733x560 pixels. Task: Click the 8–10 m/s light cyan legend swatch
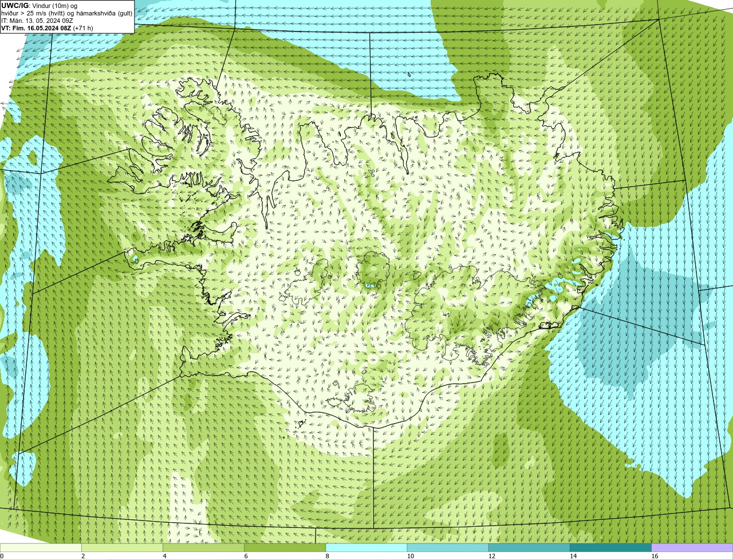tap(366, 548)
